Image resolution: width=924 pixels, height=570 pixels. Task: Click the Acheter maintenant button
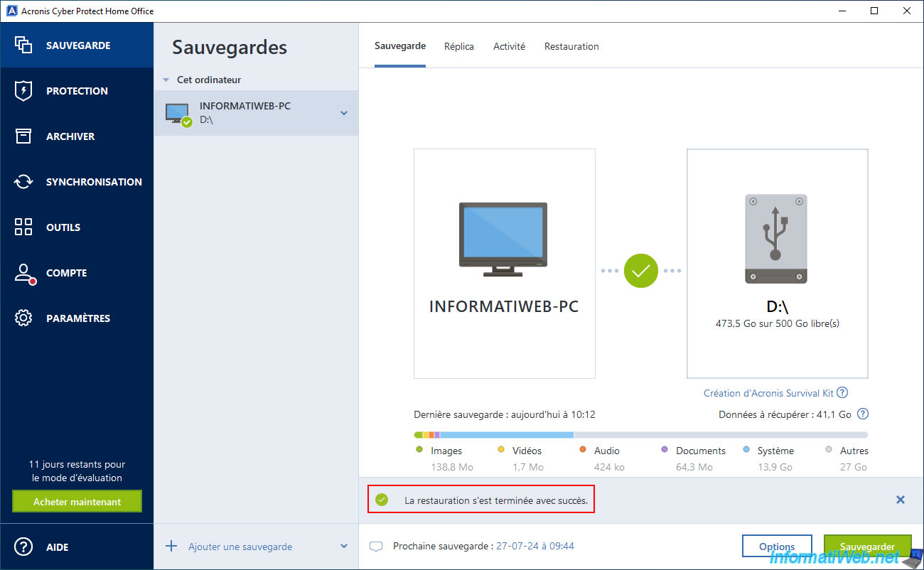tap(77, 502)
